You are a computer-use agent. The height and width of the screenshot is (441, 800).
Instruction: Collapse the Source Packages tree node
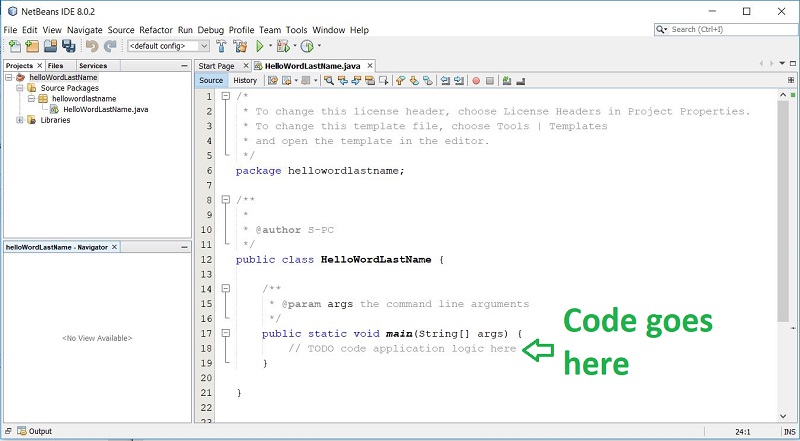click(x=20, y=88)
